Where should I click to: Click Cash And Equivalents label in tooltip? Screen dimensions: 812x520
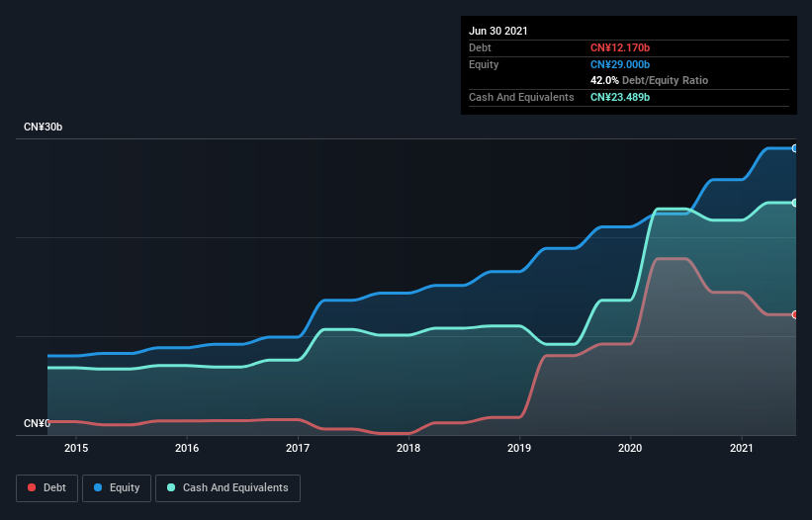521,97
